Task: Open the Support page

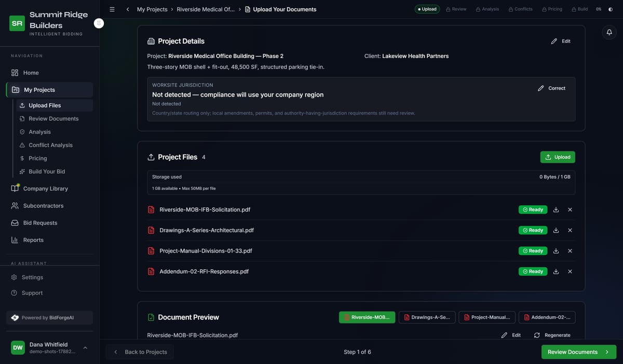Action: tap(50, 293)
